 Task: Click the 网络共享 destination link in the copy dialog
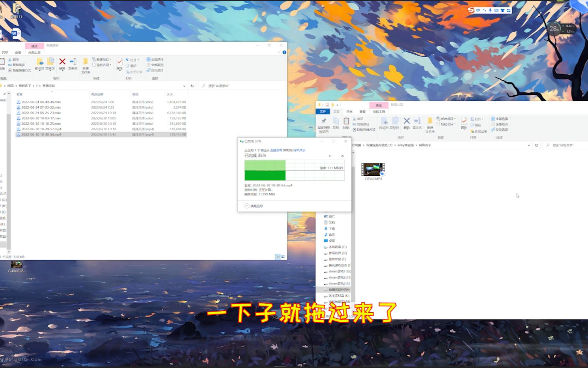(x=299, y=150)
